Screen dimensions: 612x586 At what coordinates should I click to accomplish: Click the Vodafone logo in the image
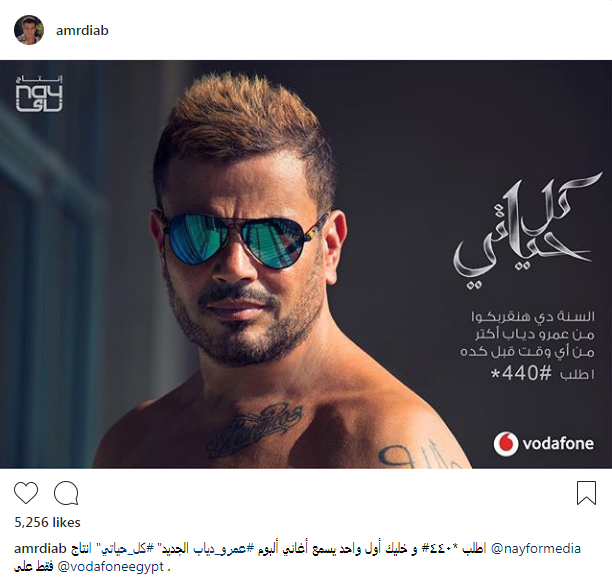pyautogui.click(x=505, y=444)
